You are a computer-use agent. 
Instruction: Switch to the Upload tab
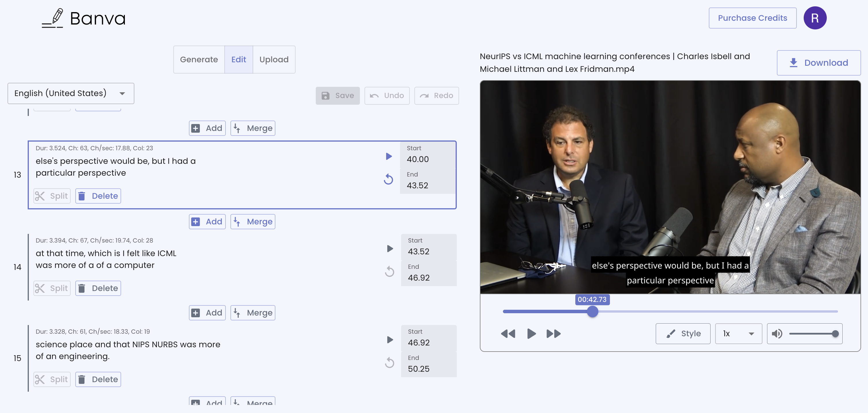[274, 60]
